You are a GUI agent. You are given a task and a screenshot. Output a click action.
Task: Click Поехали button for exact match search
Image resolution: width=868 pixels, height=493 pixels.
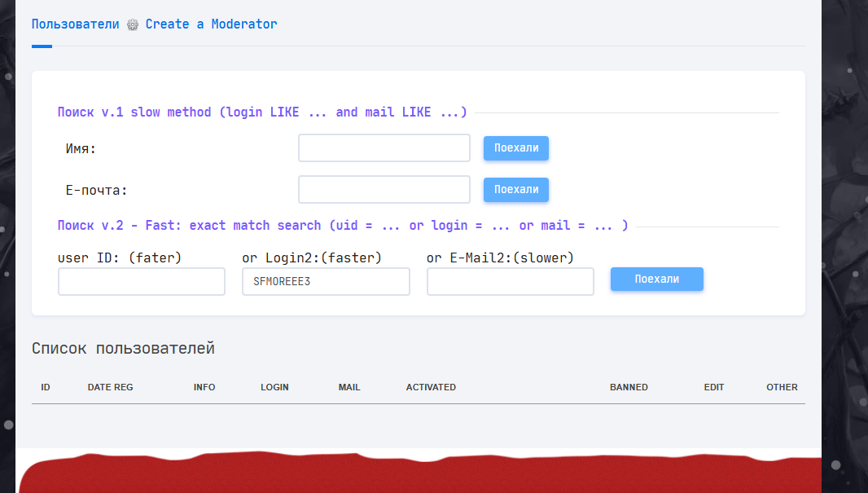[x=657, y=280]
